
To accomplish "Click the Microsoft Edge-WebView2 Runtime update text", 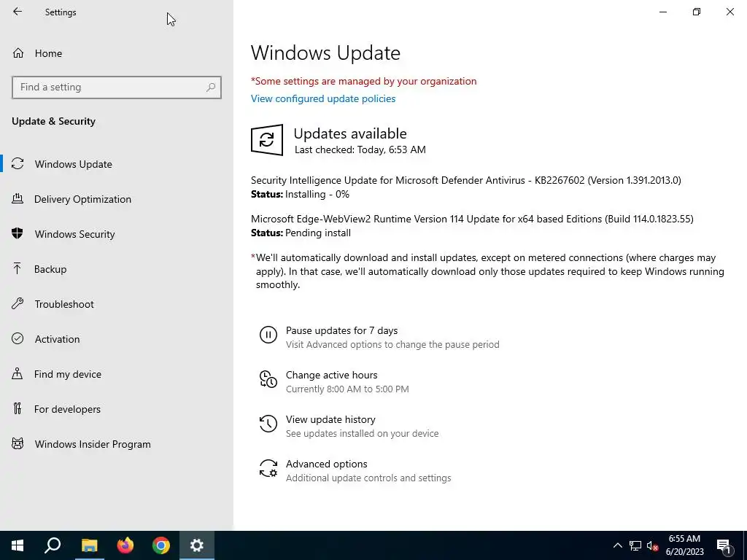I will (x=472, y=219).
